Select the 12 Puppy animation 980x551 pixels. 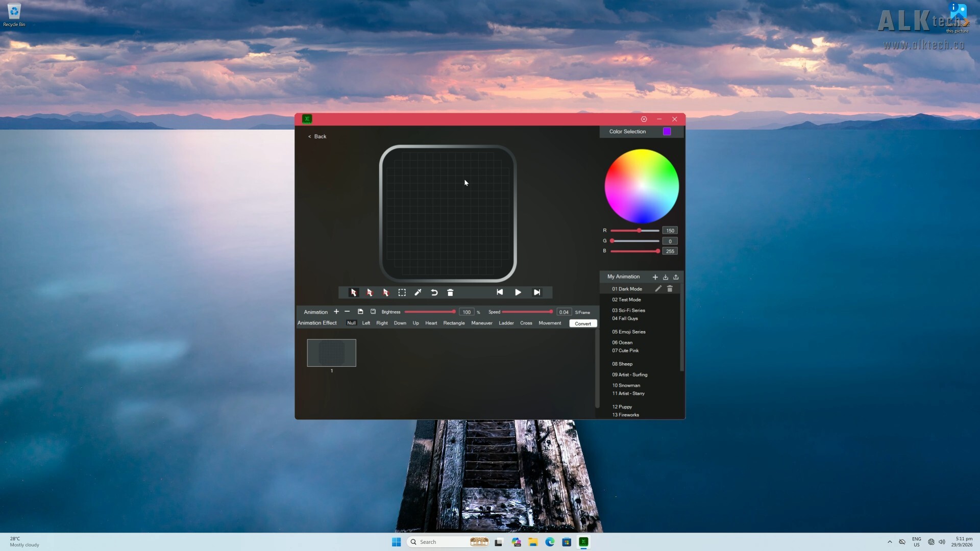coord(622,407)
